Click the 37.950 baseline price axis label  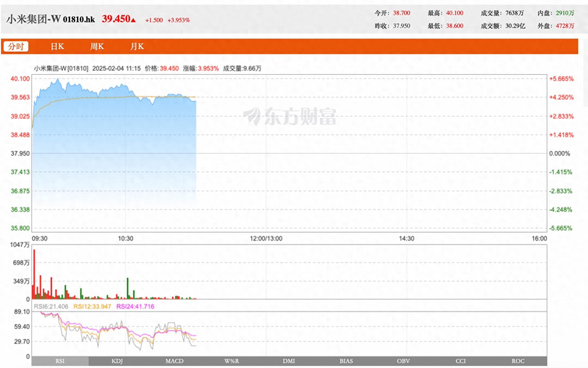tap(20, 154)
